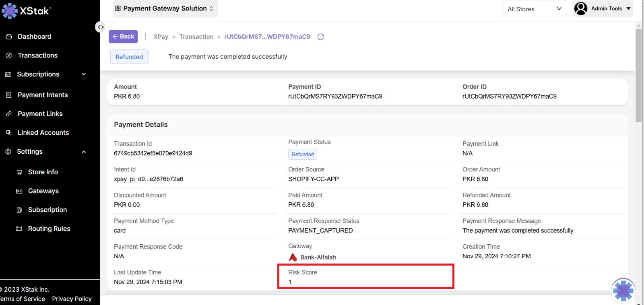The height and width of the screenshot is (305, 644).
Task: Open the All Stores dropdown
Action: pos(534,9)
